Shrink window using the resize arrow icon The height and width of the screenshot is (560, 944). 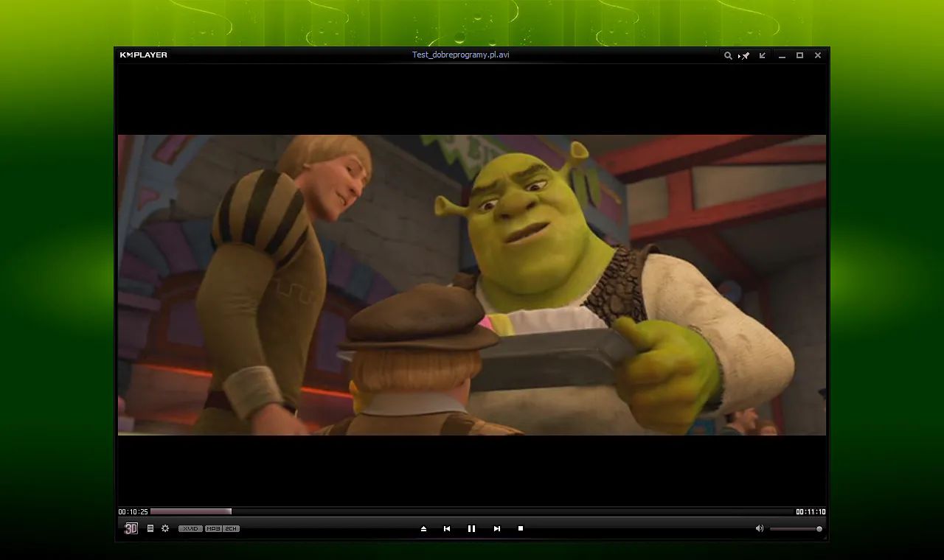(762, 55)
